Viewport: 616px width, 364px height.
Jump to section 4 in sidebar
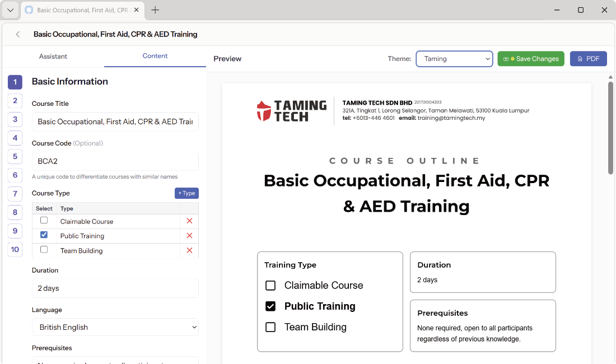pos(15,138)
